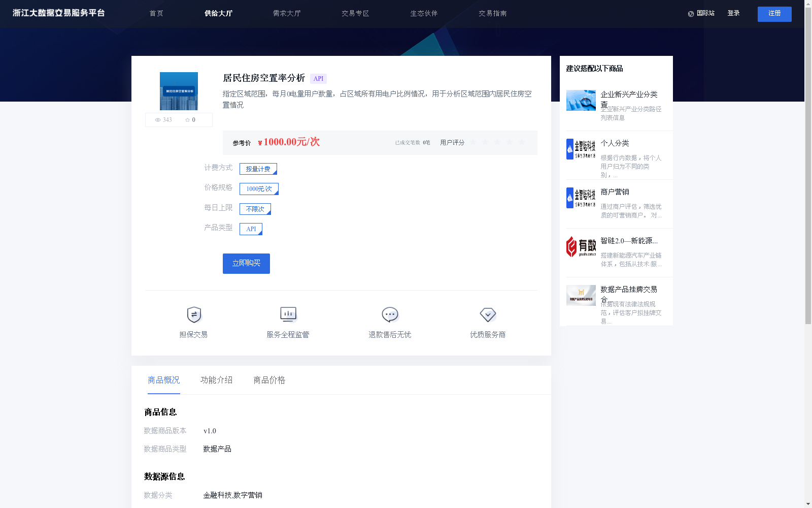Click the 金智塔科技 logo beside 商户营销
The height and width of the screenshot is (508, 812).
coord(581,198)
